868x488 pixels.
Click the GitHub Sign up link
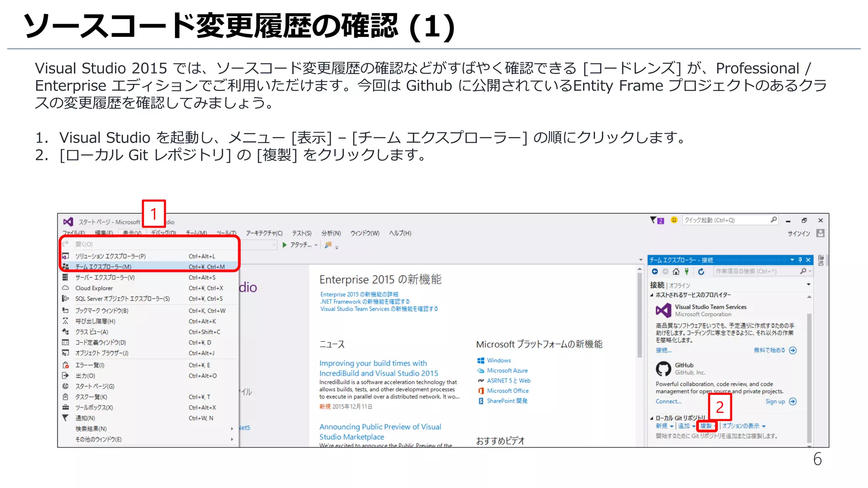point(775,402)
